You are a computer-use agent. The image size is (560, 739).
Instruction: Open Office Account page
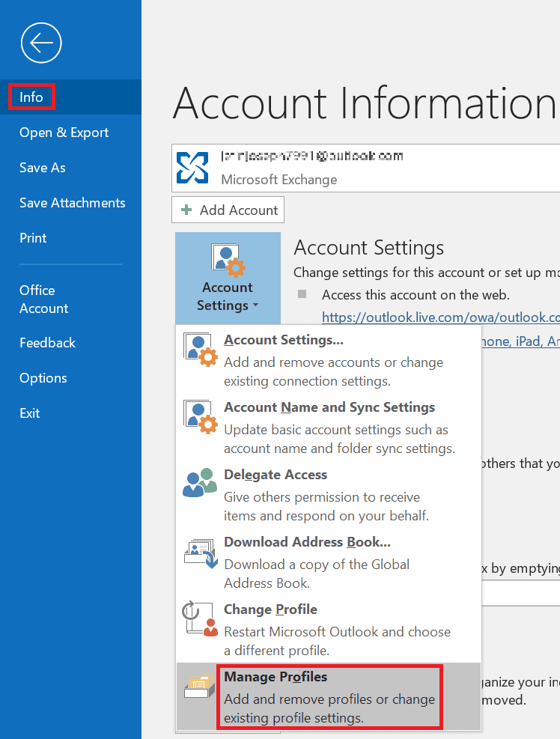(43, 299)
